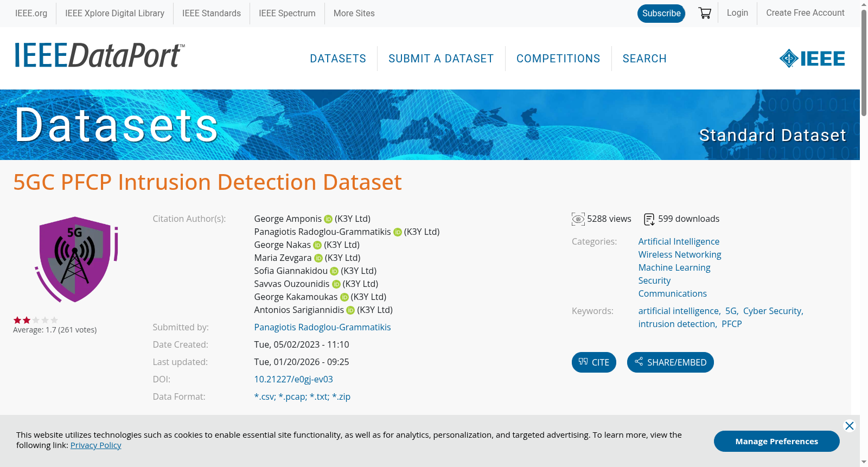Viewport: 868px width, 467px height.
Task: Open Communications category link
Action: 673,294
